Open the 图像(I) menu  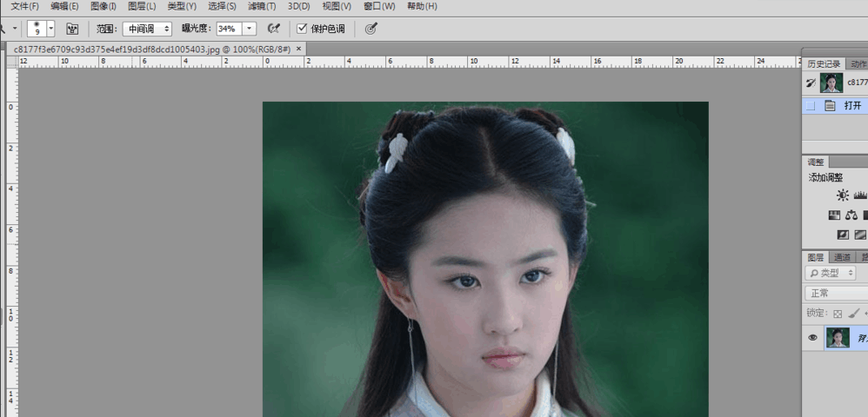[x=103, y=6]
